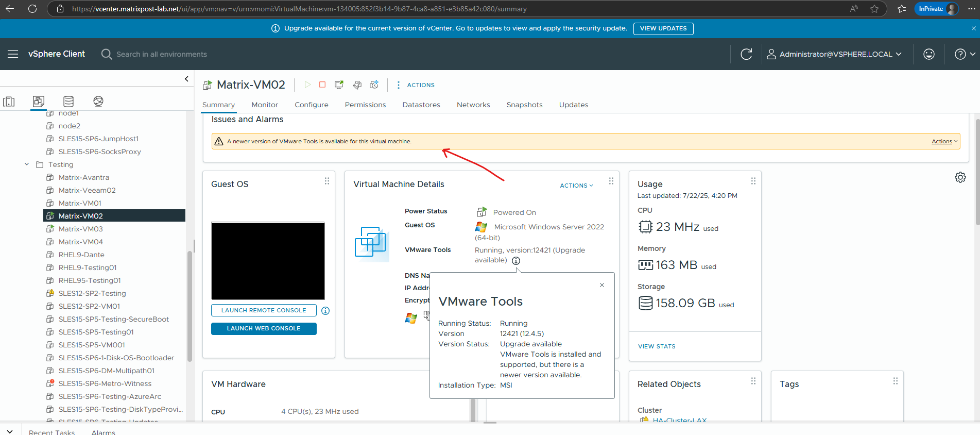Click the Related Objects card drag handle

tap(753, 381)
